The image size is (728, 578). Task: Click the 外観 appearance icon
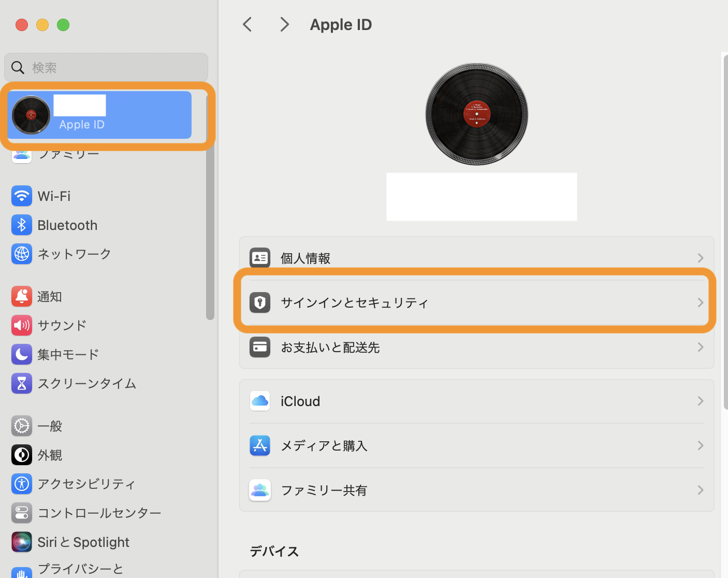click(22, 455)
